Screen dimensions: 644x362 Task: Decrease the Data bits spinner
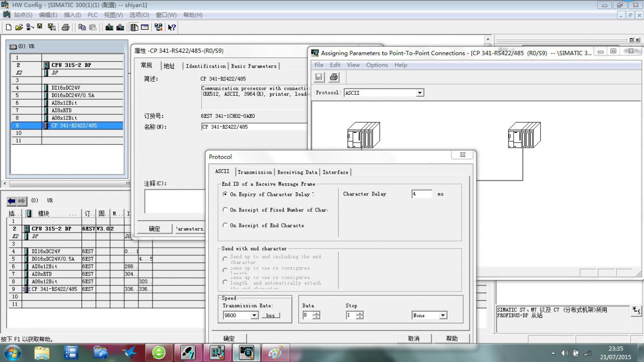coord(316,317)
